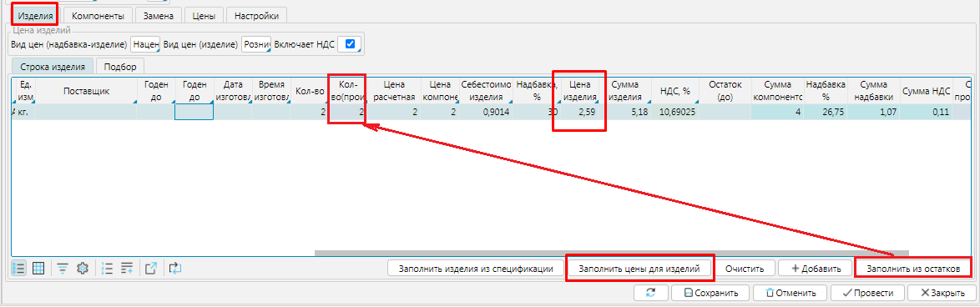Open the Подбор sub-tab
The image size is (980, 307).
(120, 66)
